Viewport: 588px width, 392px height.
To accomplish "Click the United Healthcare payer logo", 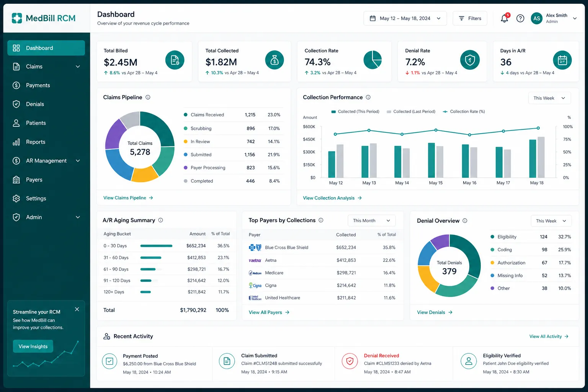I will (x=255, y=298).
